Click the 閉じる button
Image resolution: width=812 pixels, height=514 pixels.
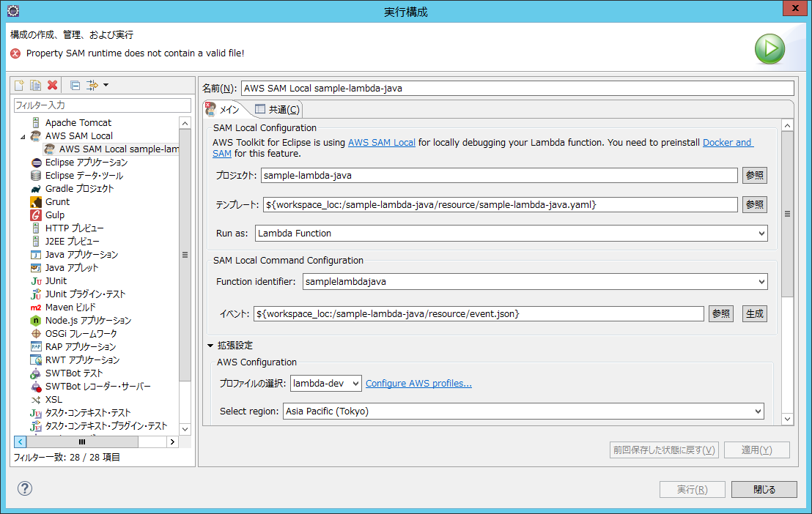764,489
